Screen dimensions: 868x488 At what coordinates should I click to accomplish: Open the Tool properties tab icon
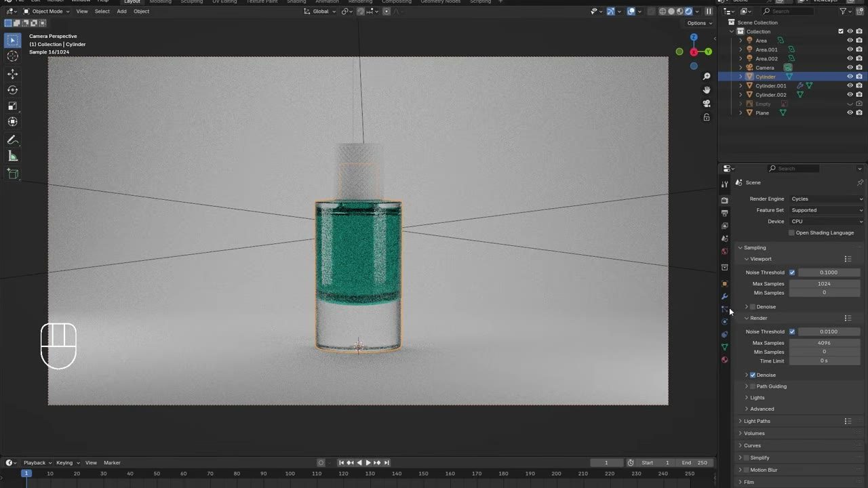(724, 184)
